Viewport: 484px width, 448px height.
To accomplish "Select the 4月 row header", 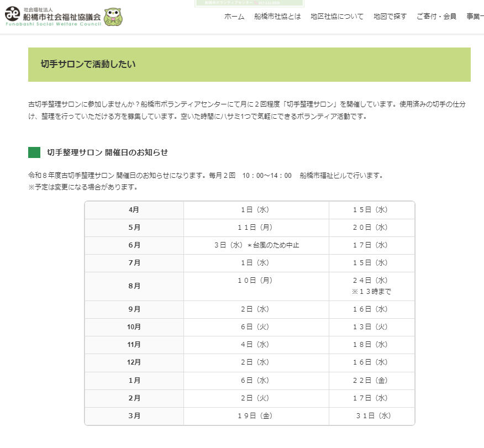I will [134, 210].
